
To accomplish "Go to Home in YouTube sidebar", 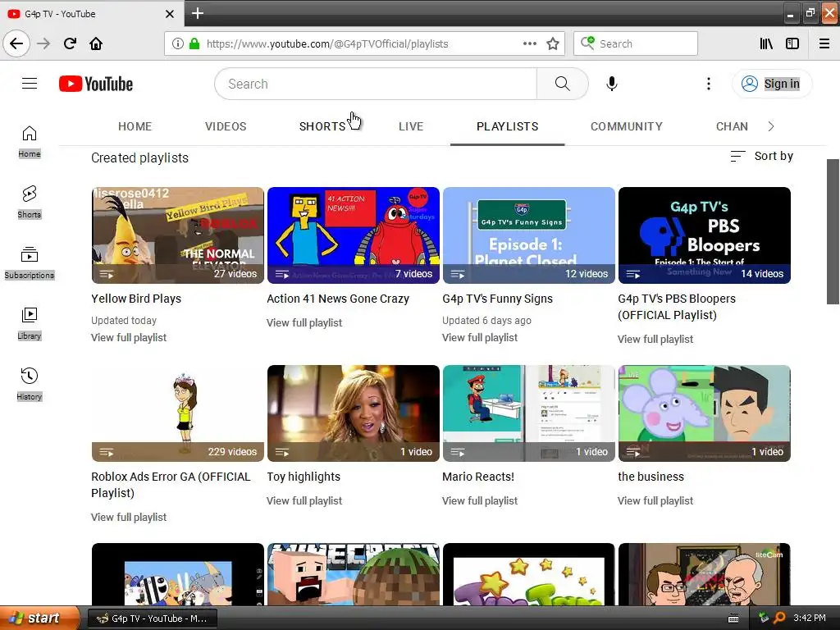I will coord(30,141).
